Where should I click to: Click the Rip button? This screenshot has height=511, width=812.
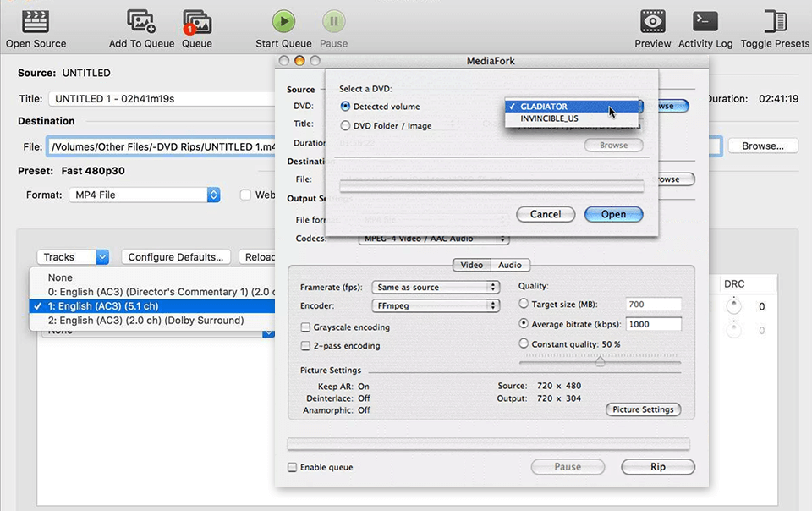[x=657, y=467]
